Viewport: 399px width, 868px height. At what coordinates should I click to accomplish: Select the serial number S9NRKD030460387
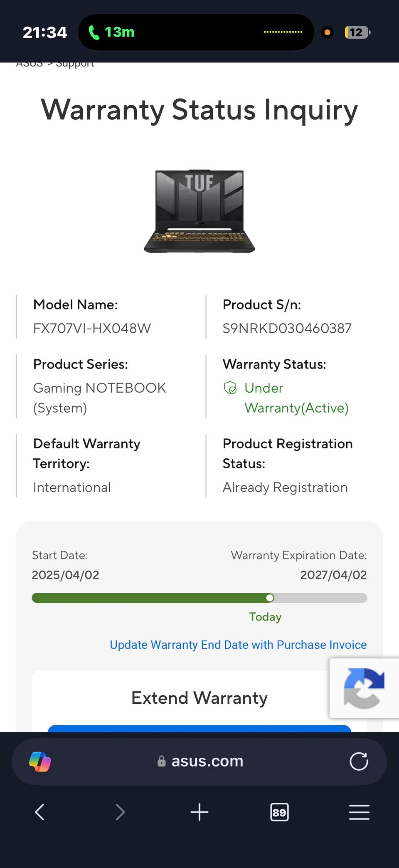[287, 328]
